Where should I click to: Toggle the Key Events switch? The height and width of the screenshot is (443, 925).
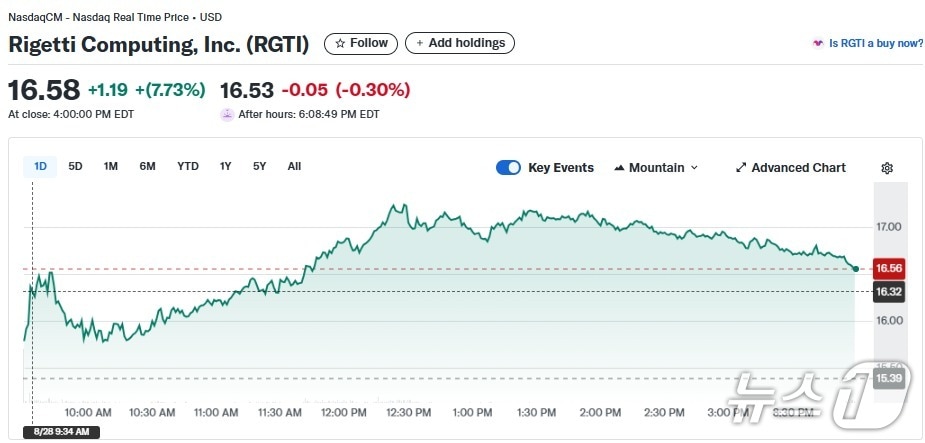point(508,168)
